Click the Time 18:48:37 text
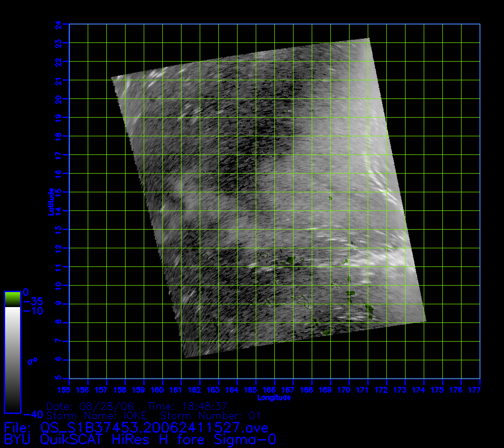The width and height of the screenshot is (504, 448). pyautogui.click(x=187, y=406)
